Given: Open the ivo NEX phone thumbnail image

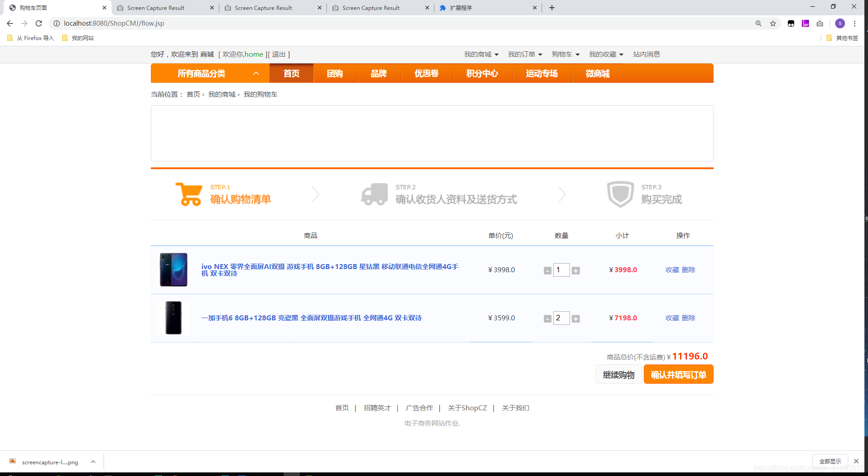Looking at the screenshot, I should pyautogui.click(x=173, y=269).
